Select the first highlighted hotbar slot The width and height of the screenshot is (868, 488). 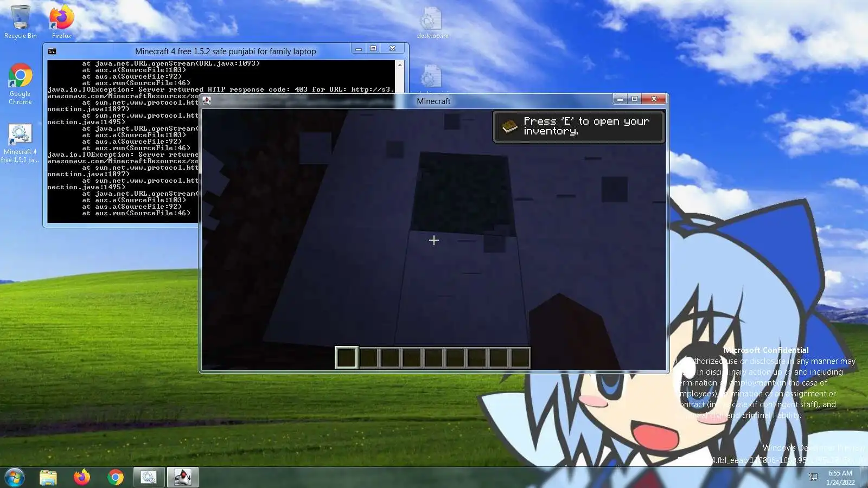tap(346, 357)
